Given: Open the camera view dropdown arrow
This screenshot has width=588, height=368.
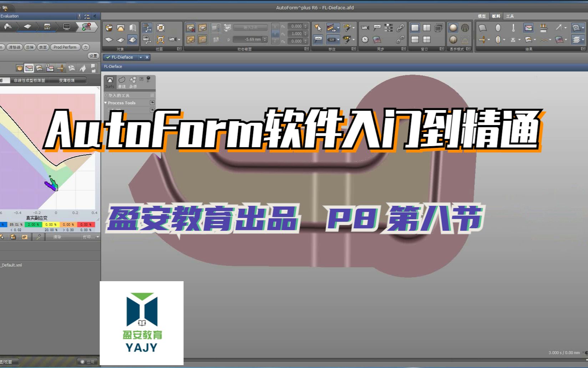Looking at the screenshot, I should pos(179,40).
